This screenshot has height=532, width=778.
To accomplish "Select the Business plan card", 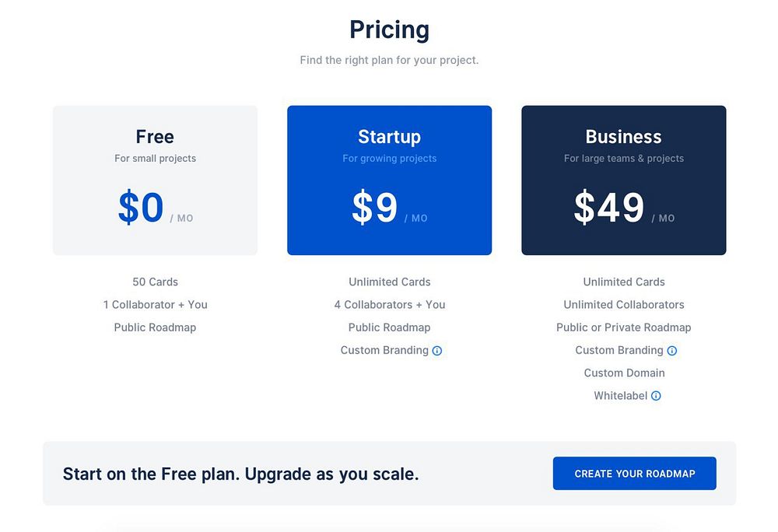I will (623, 180).
